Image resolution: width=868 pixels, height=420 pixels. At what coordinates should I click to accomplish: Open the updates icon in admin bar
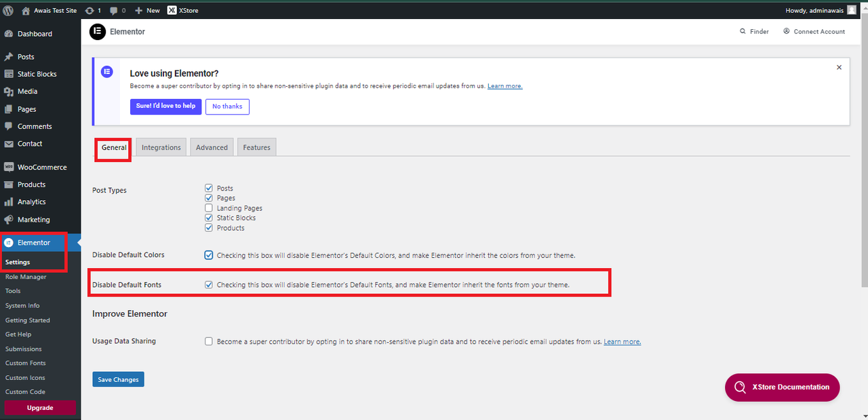[x=90, y=10]
